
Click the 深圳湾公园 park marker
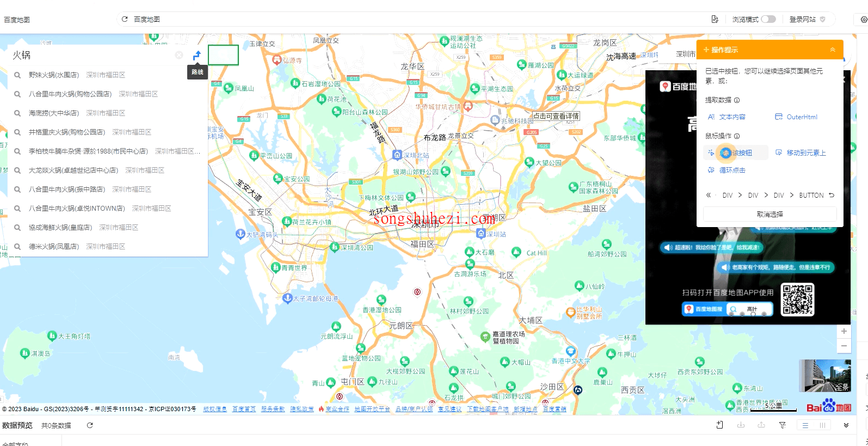pos(334,247)
